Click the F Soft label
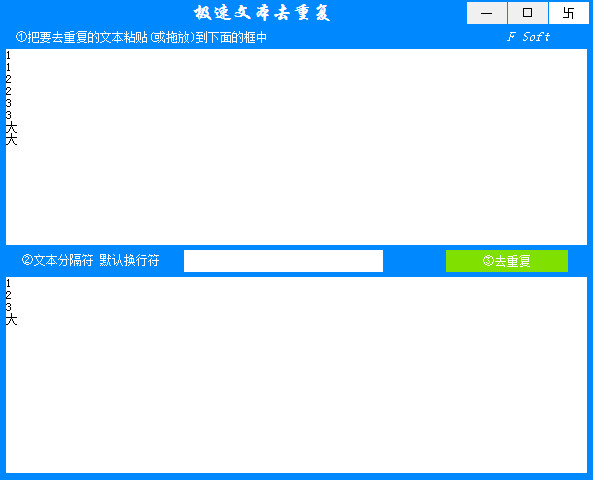593x480 pixels. point(528,37)
